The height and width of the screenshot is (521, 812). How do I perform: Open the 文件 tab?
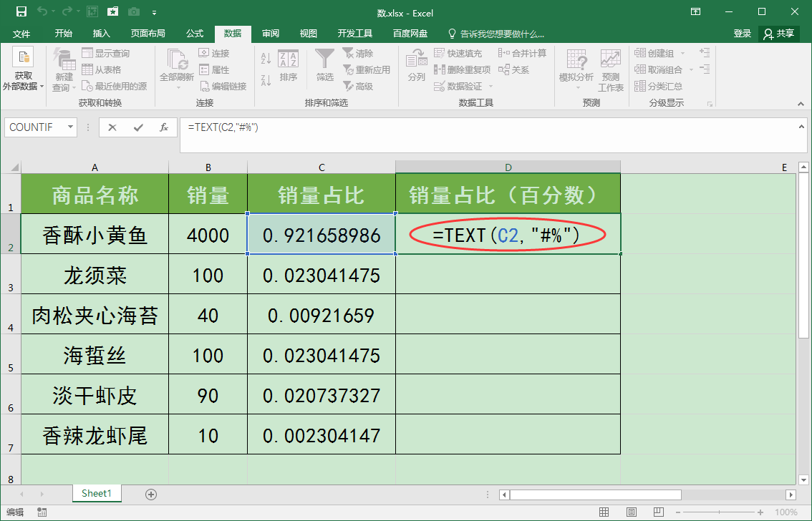(x=21, y=34)
